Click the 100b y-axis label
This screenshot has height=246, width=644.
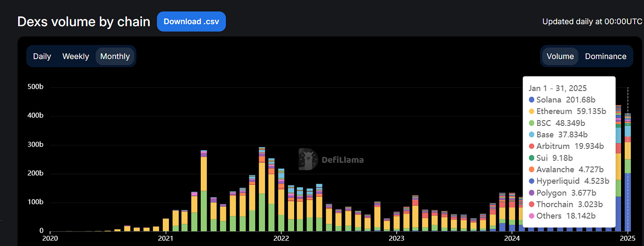point(35,202)
